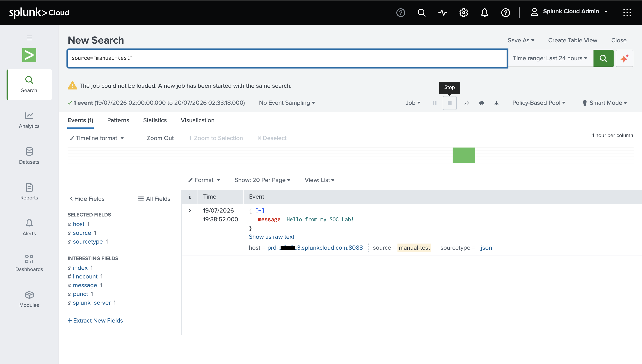Image resolution: width=642 pixels, height=364 pixels.
Task: Open the global search magnifier icon
Action: [x=422, y=12]
